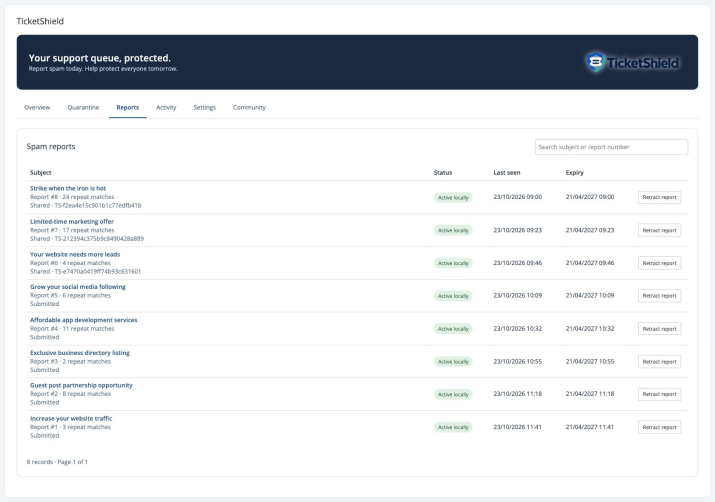The image size is (715, 502).
Task: Click 'Report #7 · 17 repeat matches' text
Action: pos(72,230)
